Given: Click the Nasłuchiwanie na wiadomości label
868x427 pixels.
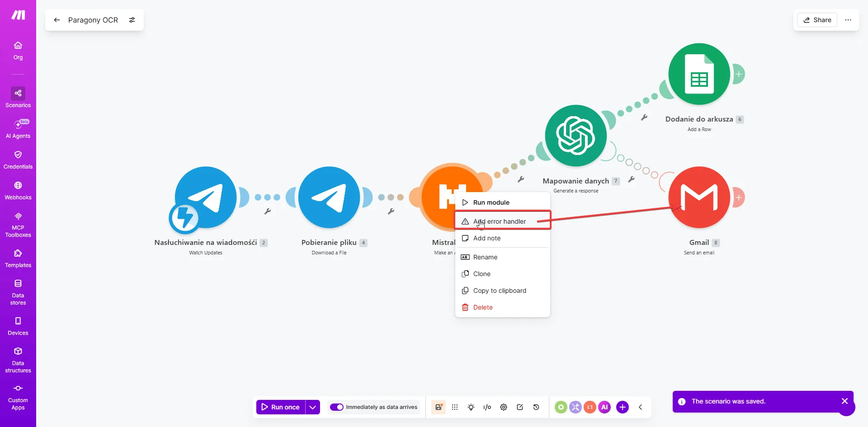Looking at the screenshot, I should pos(206,243).
